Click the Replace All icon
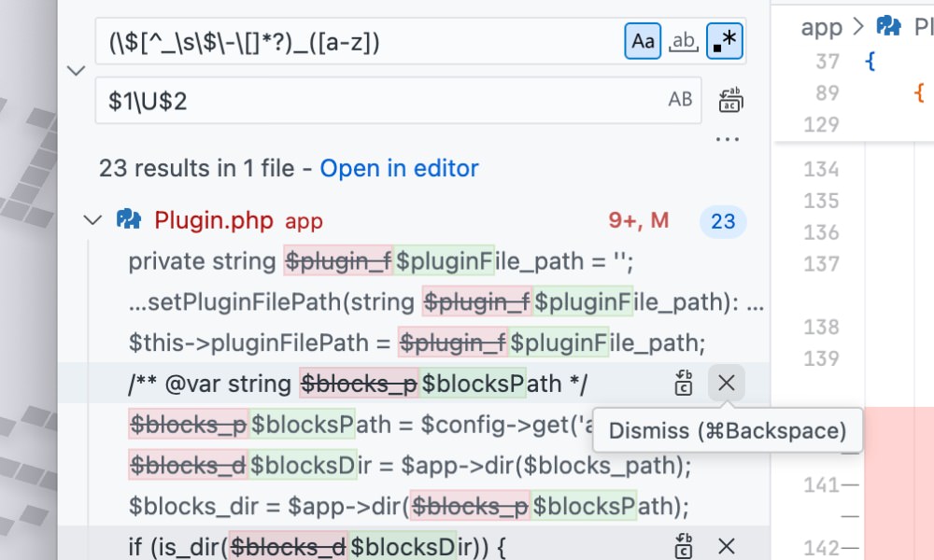 click(729, 100)
